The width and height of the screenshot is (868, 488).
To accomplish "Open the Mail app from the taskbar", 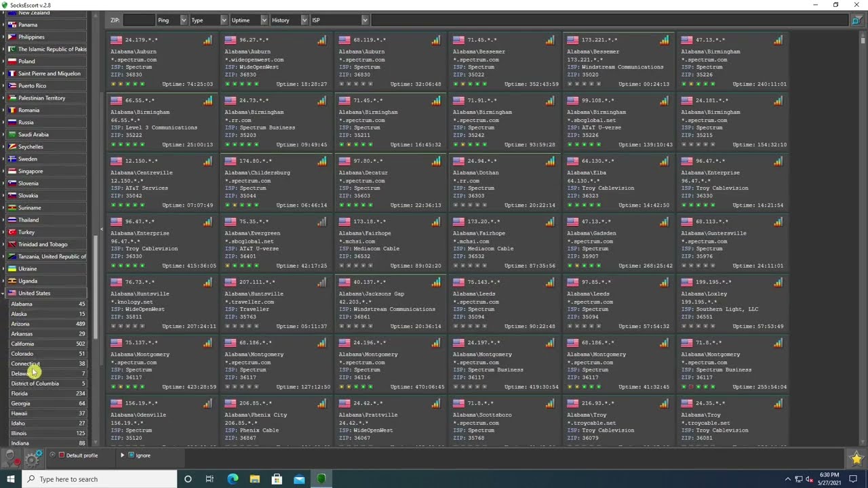I will pos(299,479).
